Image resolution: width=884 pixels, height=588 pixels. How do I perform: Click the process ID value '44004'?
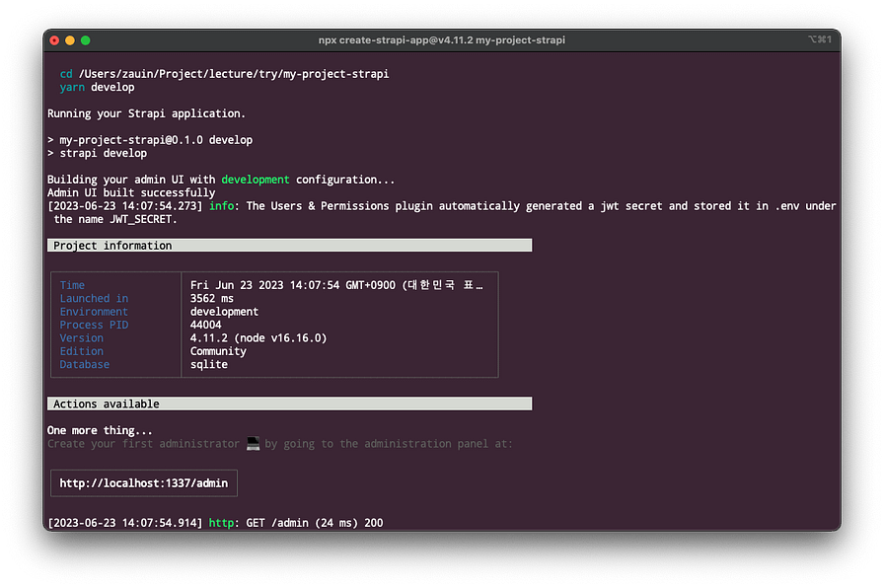[206, 325]
